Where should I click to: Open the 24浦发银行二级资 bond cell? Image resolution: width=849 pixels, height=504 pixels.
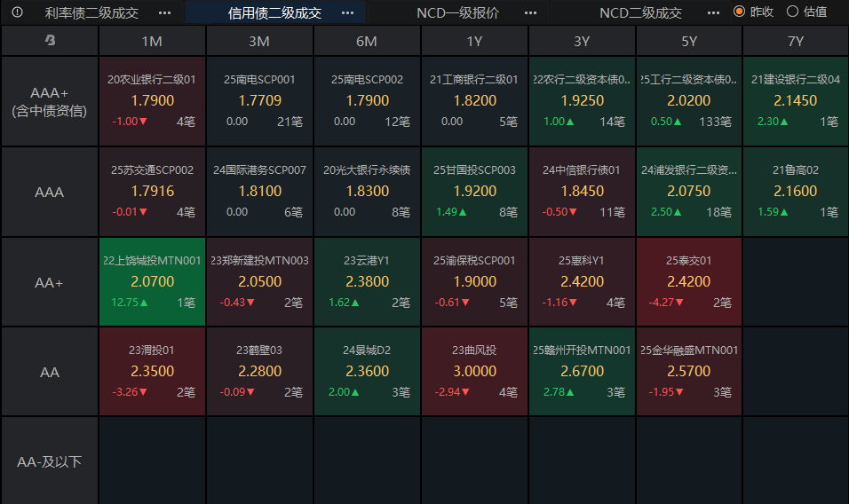pyautogui.click(x=689, y=192)
